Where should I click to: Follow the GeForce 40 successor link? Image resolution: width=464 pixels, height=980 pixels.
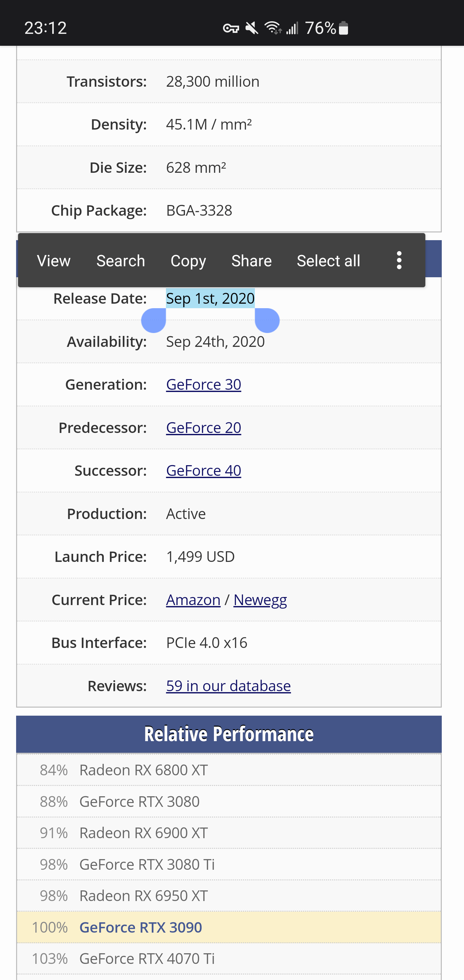click(x=203, y=471)
